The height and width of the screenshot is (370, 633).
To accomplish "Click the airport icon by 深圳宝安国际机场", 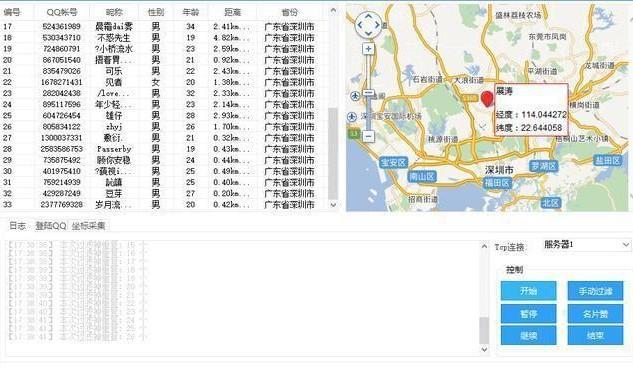I will click(352, 117).
